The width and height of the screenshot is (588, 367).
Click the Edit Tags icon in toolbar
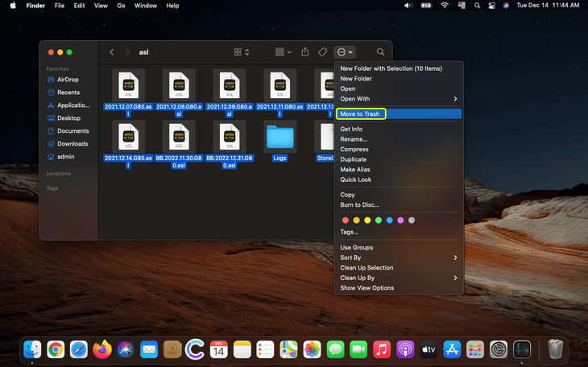tap(323, 52)
